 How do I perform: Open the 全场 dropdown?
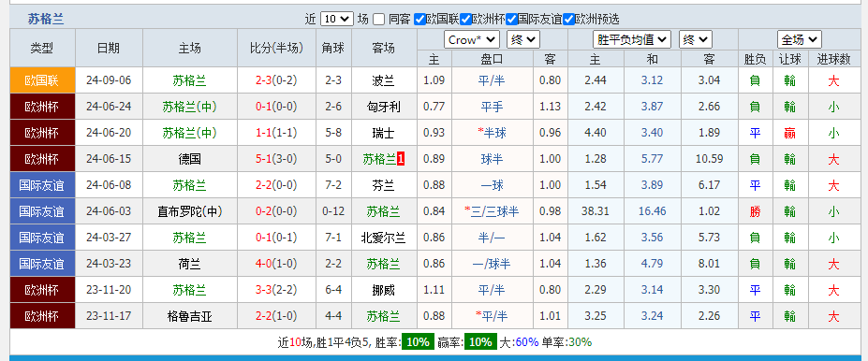tap(800, 40)
